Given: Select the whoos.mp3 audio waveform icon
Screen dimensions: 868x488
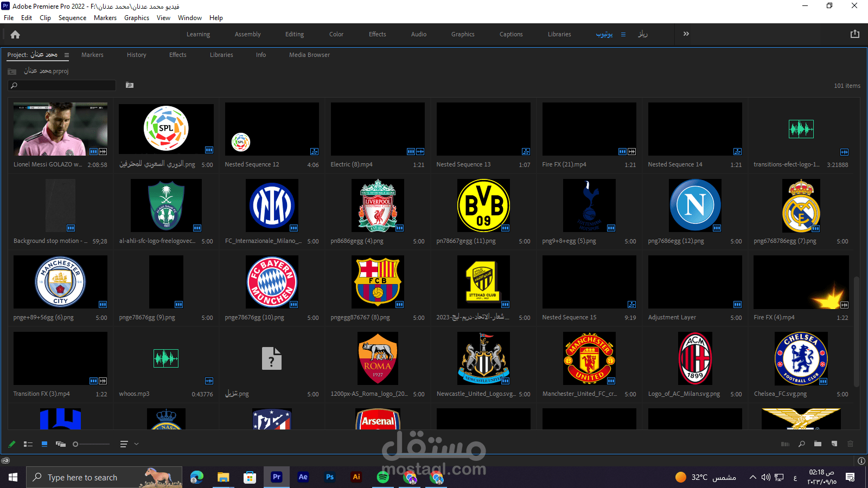Looking at the screenshot, I should (166, 358).
